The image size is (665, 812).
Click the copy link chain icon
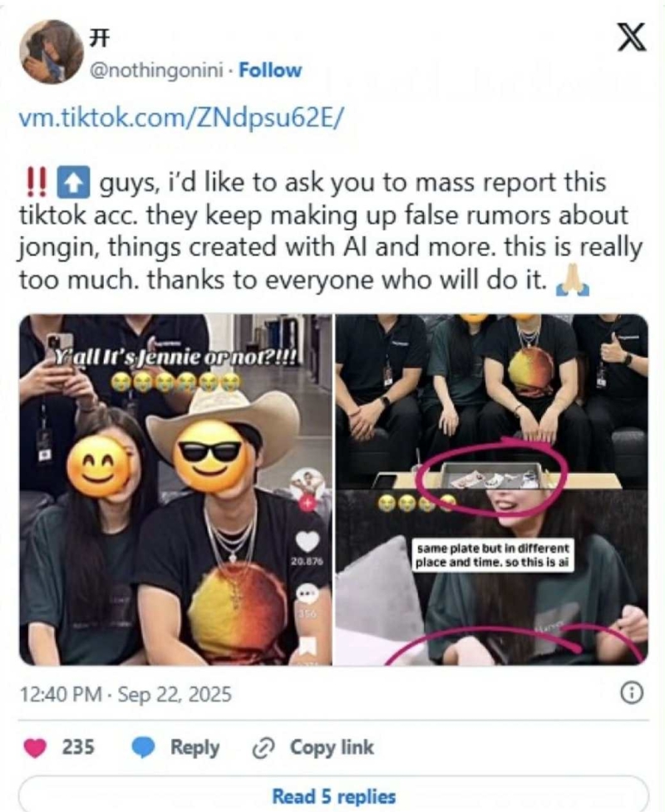tap(263, 748)
